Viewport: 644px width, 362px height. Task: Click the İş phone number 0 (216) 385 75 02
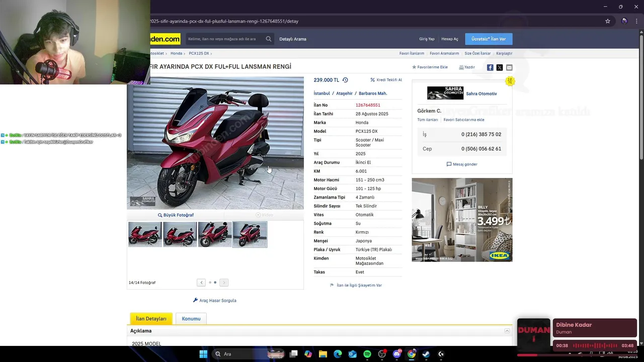481,134
